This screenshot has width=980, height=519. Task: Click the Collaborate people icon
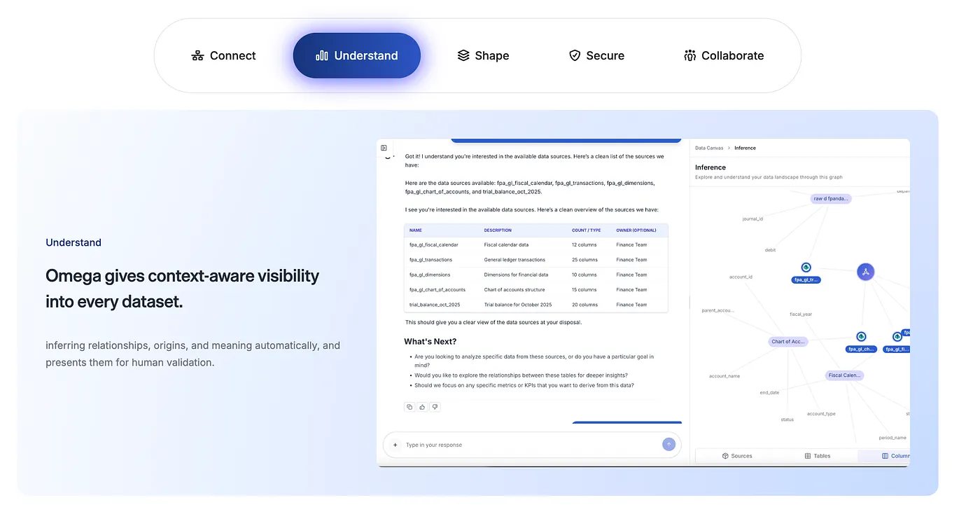tap(689, 56)
